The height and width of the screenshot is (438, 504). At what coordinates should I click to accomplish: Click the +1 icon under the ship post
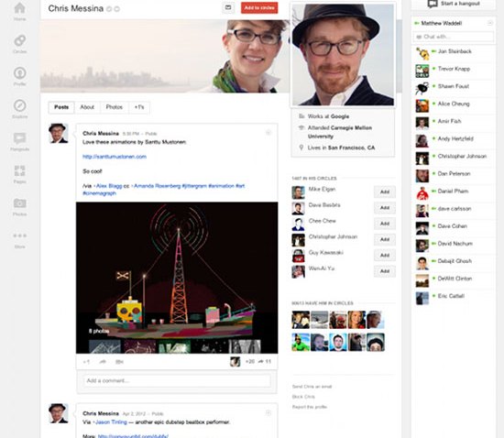(x=86, y=362)
